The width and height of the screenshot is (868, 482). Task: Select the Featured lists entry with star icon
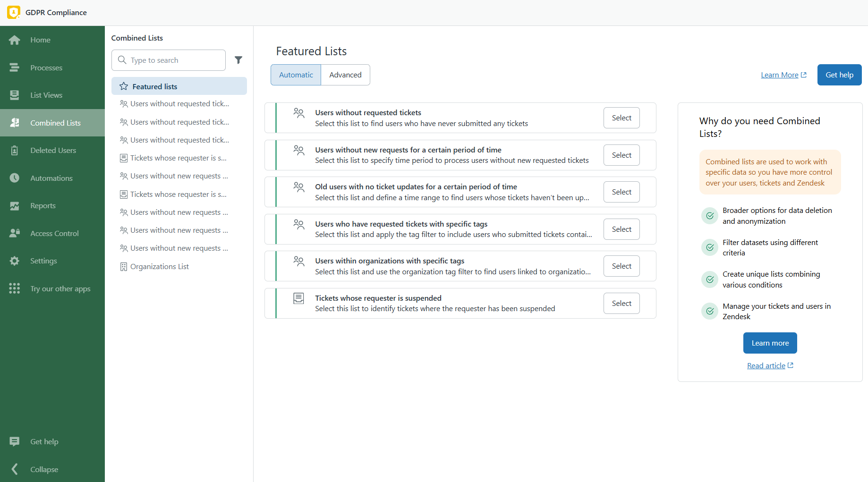coord(155,86)
